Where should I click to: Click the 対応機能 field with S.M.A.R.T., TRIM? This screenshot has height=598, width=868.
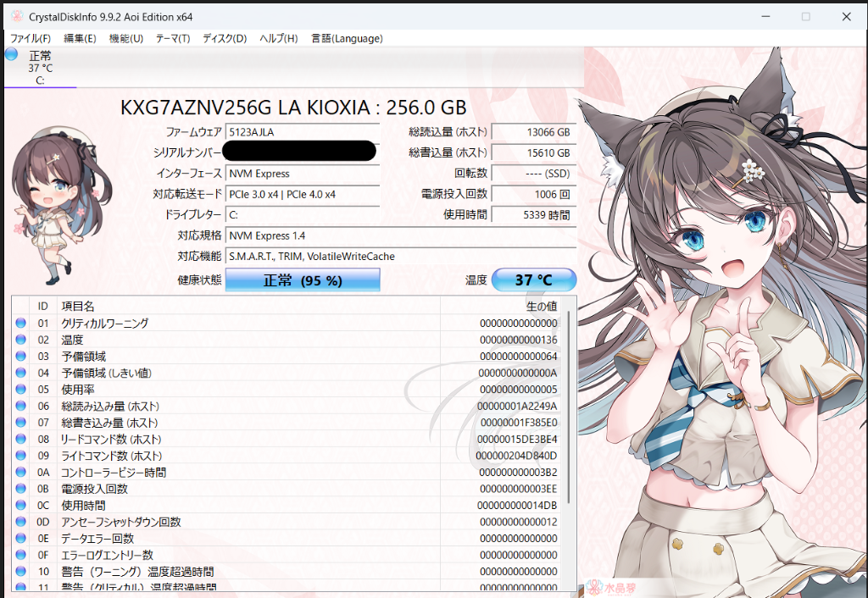(x=401, y=256)
